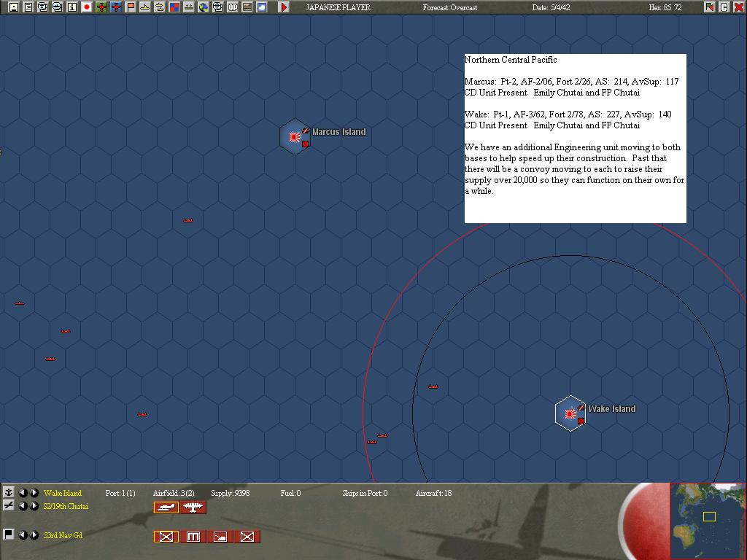Click the world minimap thumbnail
This screenshot has height=560, width=747.
coord(708,521)
